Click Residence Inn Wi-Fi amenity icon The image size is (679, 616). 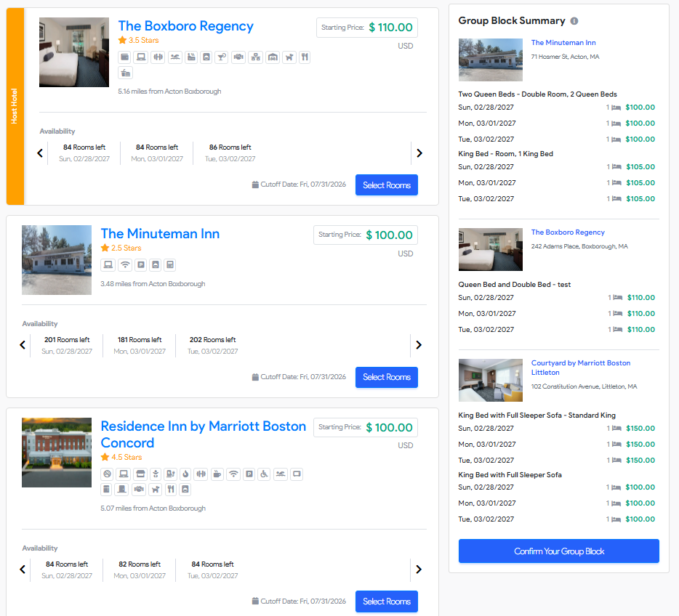click(233, 474)
